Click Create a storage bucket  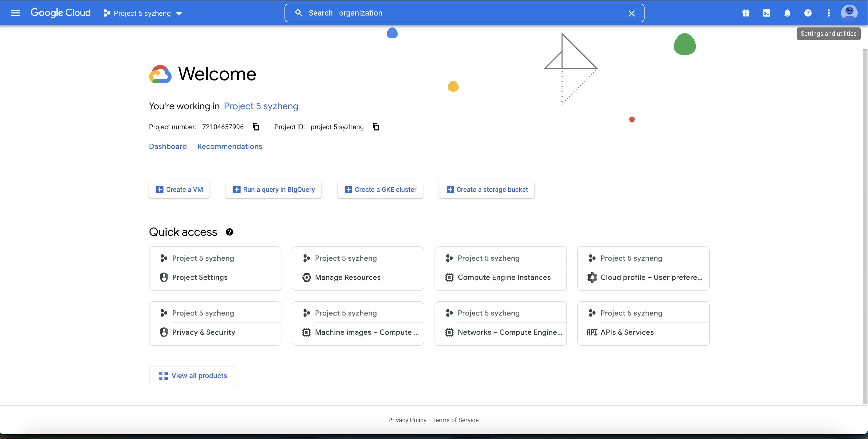coord(487,189)
